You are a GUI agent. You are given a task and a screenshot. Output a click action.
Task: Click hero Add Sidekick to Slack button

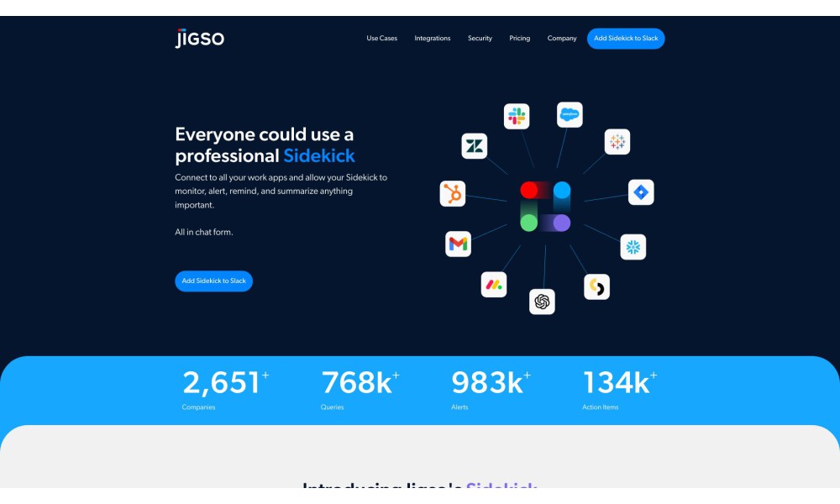click(x=213, y=281)
